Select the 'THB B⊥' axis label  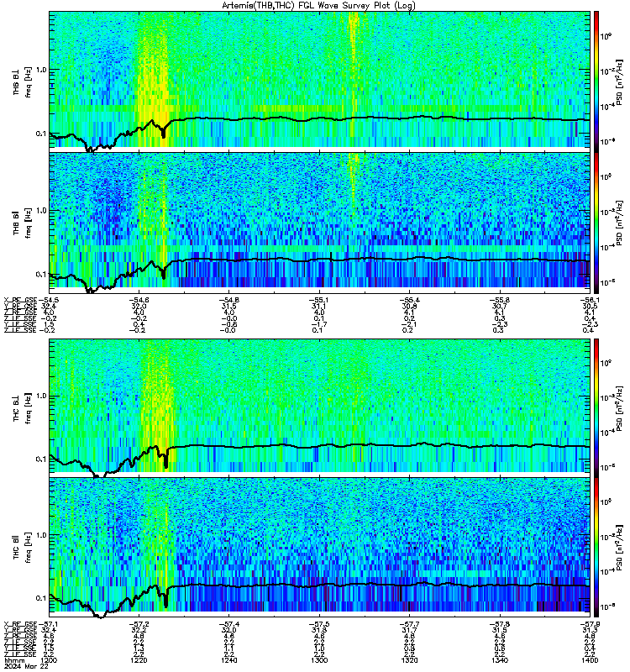point(16,81)
